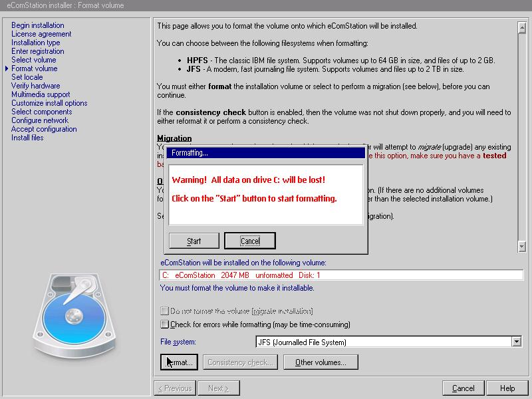Go to Set locale step
This screenshot has width=532, height=399.
27,77
